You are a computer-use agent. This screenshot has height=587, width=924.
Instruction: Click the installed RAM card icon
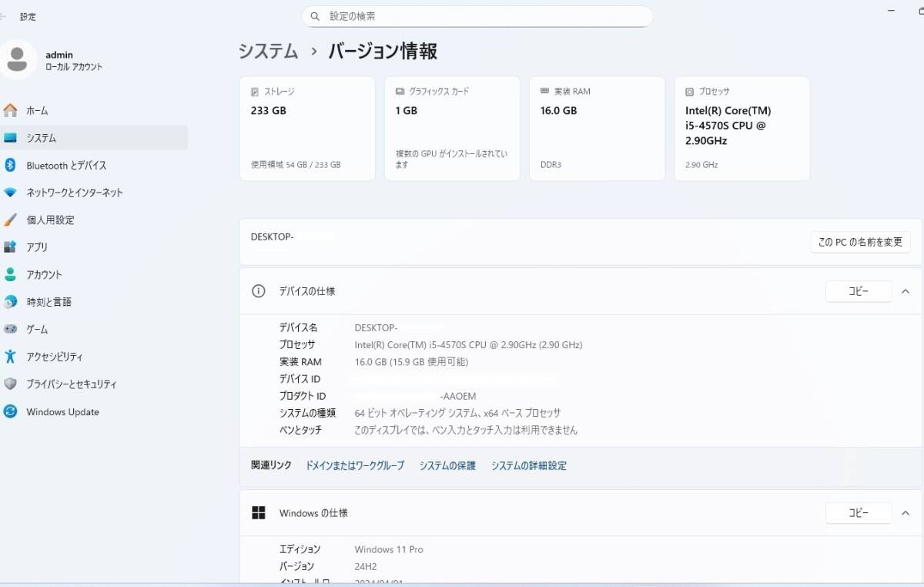tap(544, 91)
